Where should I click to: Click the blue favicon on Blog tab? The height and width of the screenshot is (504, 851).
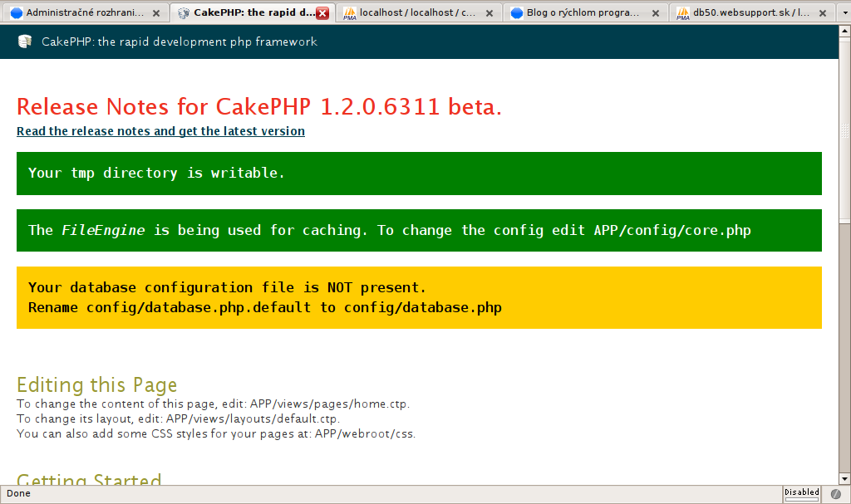coord(517,13)
